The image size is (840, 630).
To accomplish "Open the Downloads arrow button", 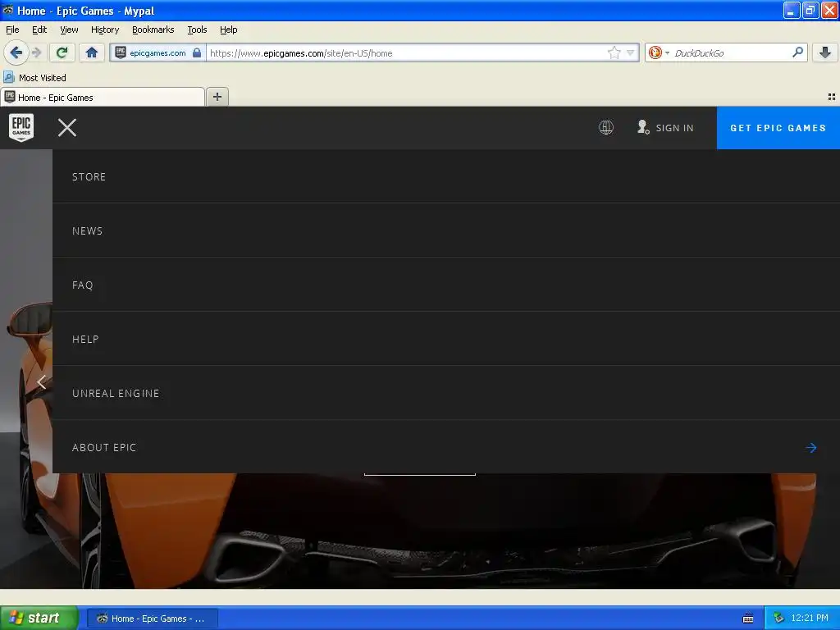I will tap(825, 52).
